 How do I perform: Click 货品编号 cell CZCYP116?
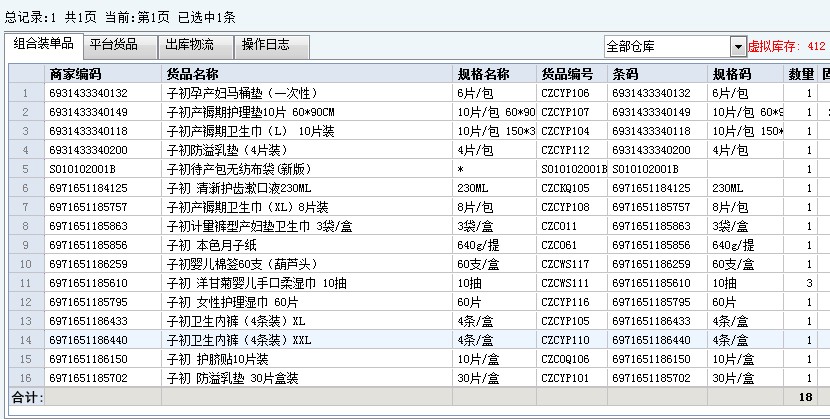pyautogui.click(x=572, y=302)
